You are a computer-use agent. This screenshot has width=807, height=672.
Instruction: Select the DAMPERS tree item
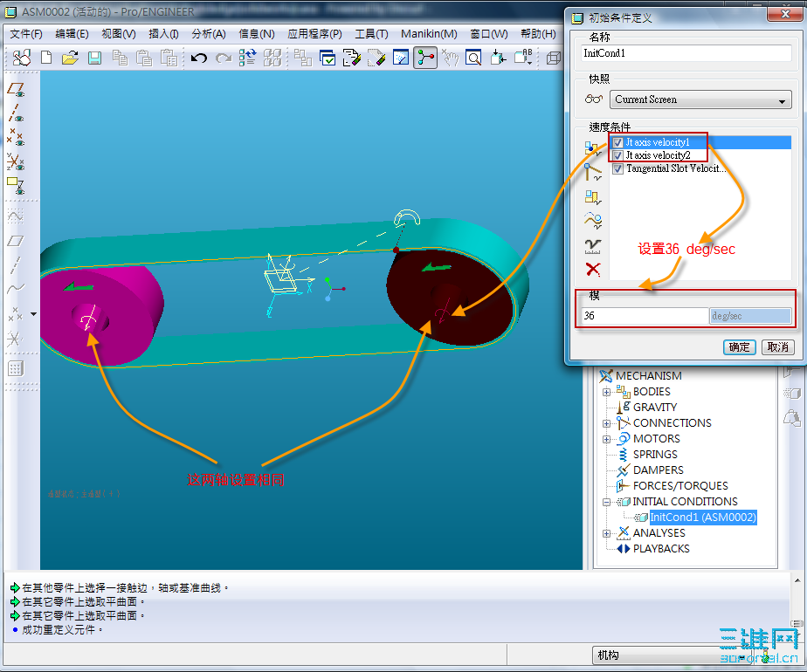(x=659, y=470)
